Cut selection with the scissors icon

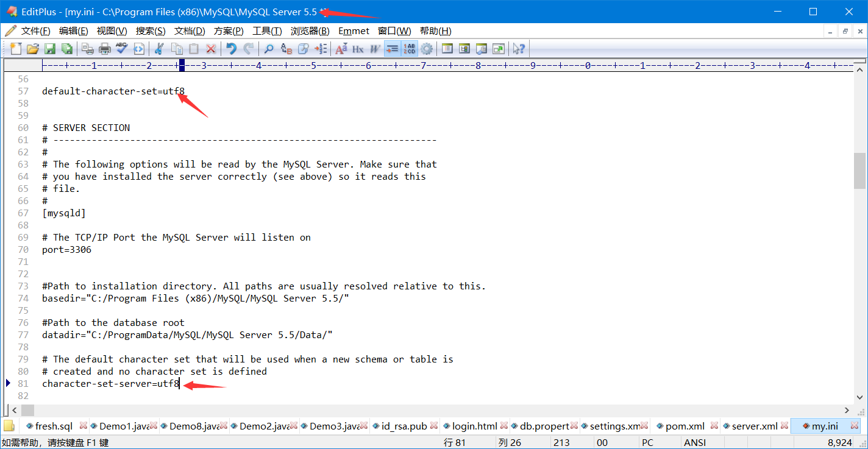pyautogui.click(x=160, y=49)
